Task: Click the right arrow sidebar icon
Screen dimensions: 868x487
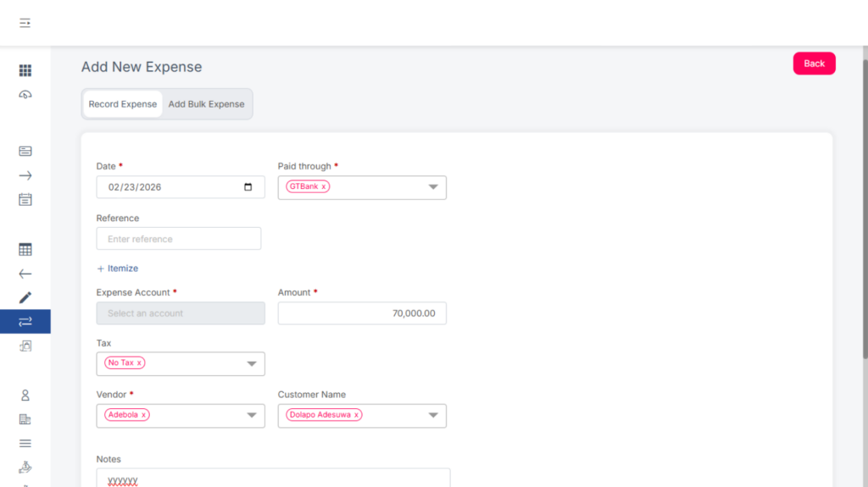Action: 25,175
